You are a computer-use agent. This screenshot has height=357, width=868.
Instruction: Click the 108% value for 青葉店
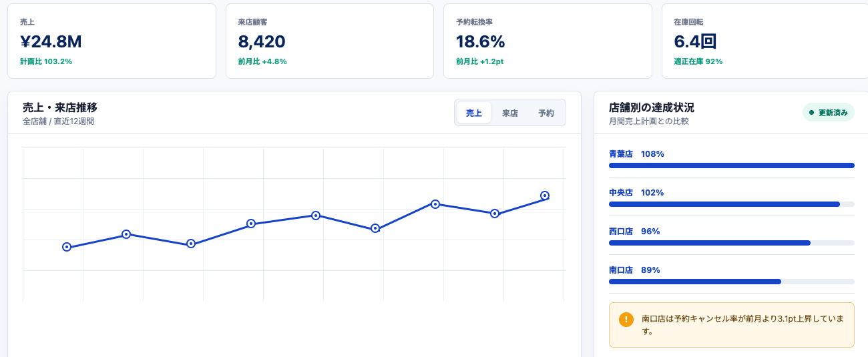652,154
